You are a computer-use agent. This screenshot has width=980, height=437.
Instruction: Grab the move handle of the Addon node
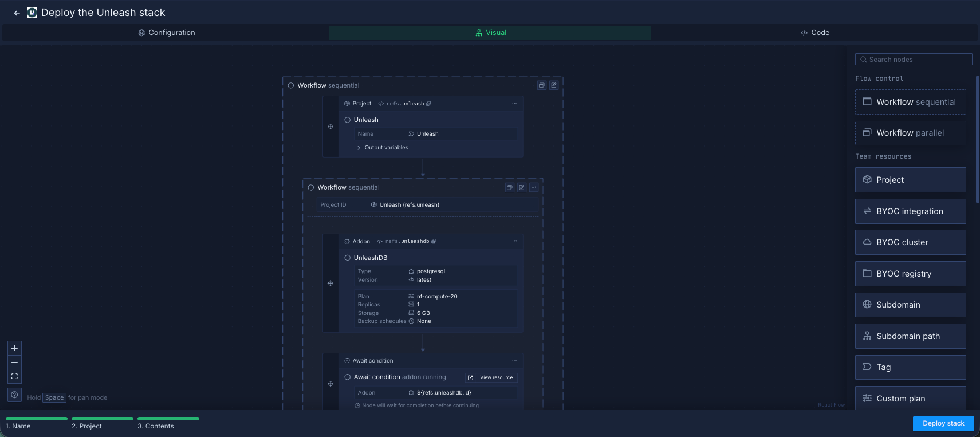(330, 283)
